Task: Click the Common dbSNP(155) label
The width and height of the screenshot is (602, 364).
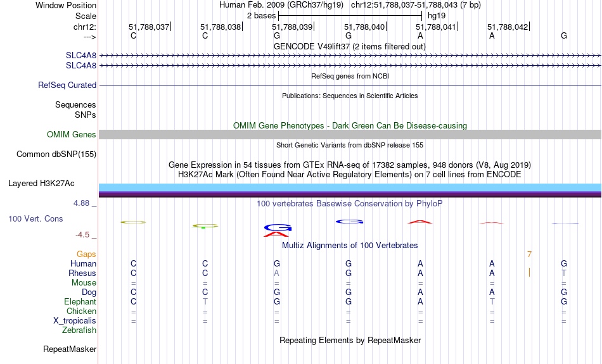Action: pos(56,154)
